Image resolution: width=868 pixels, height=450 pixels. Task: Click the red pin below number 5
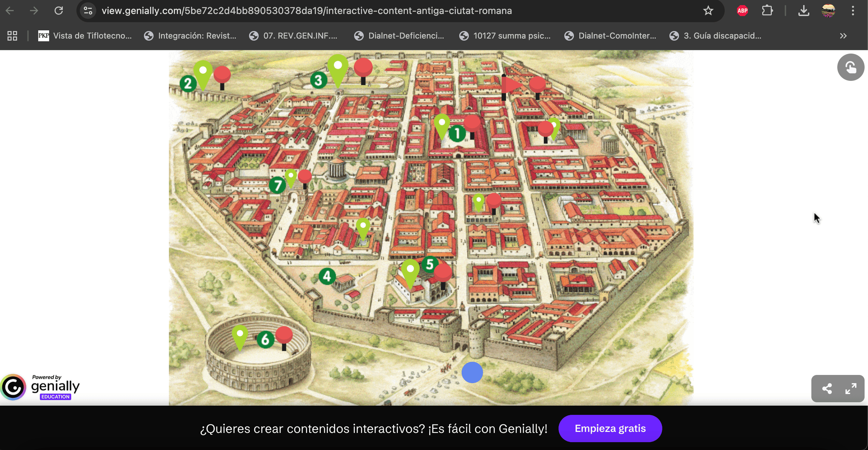click(x=443, y=276)
